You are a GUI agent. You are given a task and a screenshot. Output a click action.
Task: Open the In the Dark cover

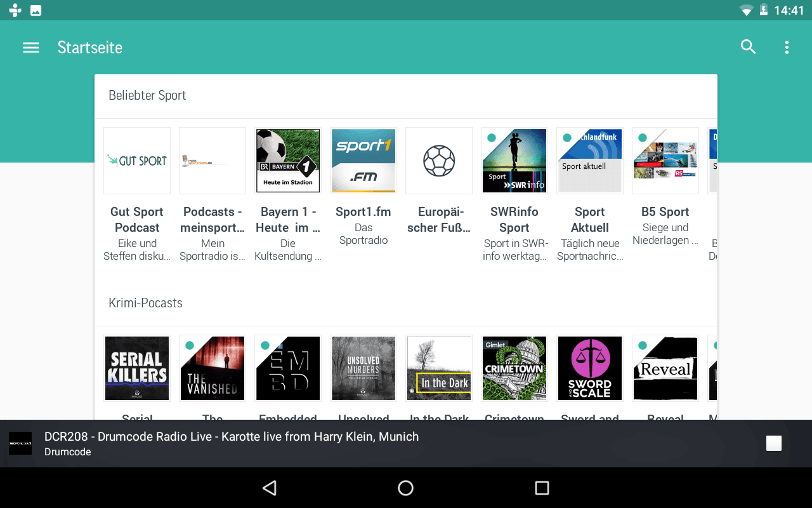(439, 368)
